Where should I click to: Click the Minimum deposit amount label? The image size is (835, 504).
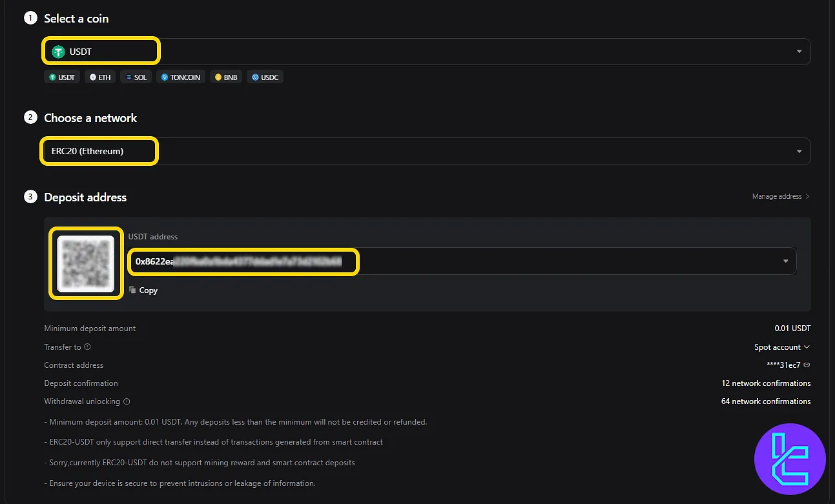tap(90, 328)
